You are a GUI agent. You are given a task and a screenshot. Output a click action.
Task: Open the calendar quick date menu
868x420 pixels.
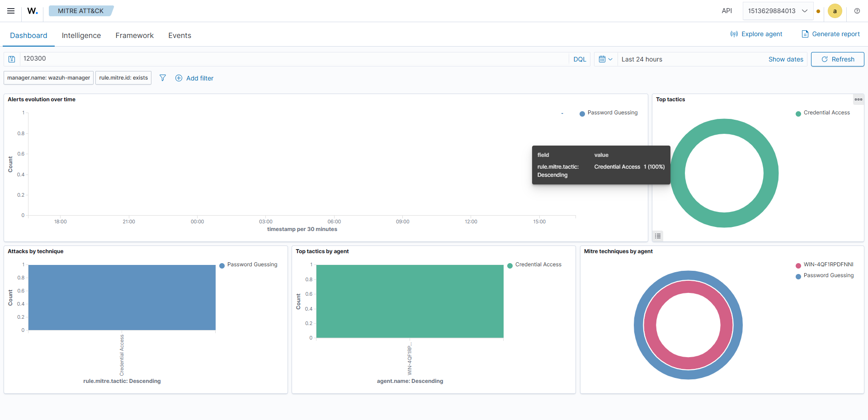pyautogui.click(x=605, y=59)
